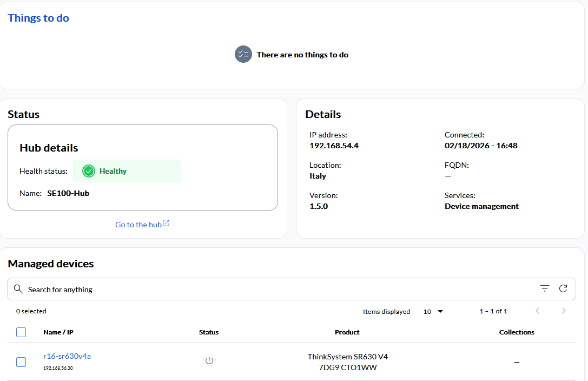Click the Things to do heading
Image resolution: width=588 pixels, height=381 pixels.
click(38, 18)
